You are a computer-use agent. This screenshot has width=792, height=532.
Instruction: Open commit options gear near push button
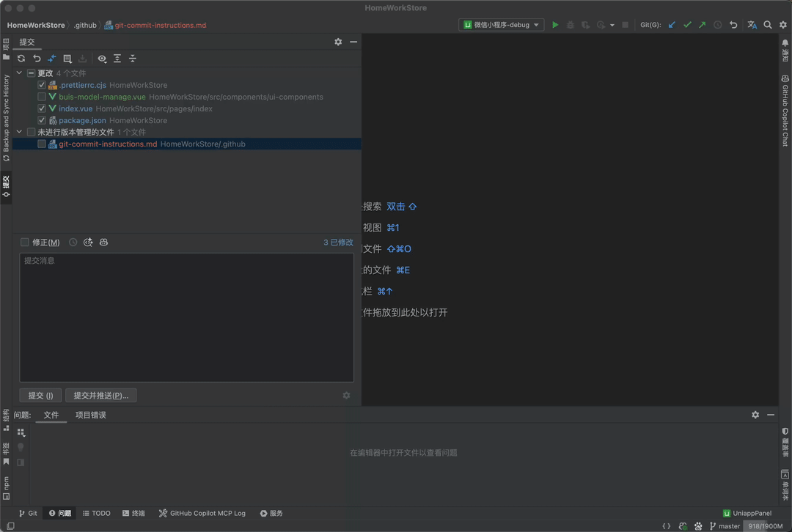(346, 395)
